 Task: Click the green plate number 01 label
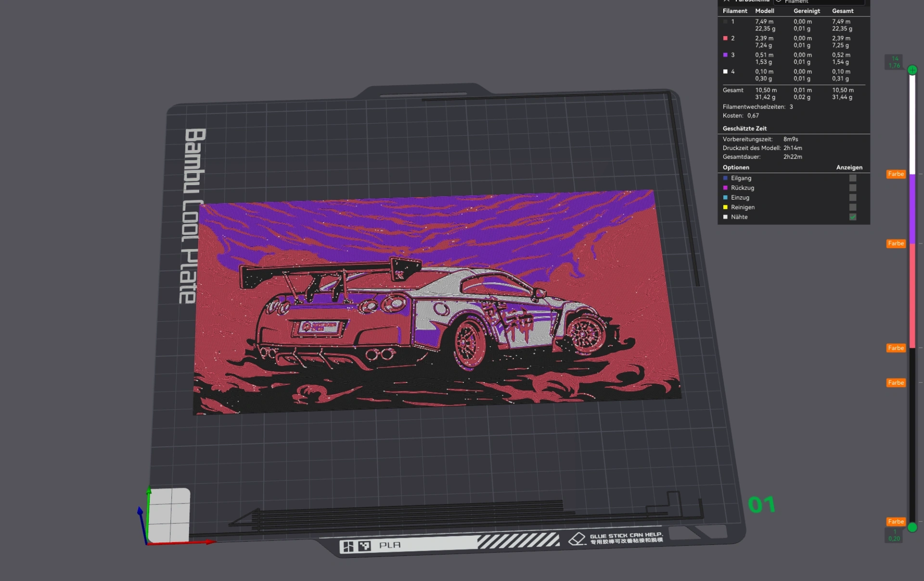(x=761, y=505)
